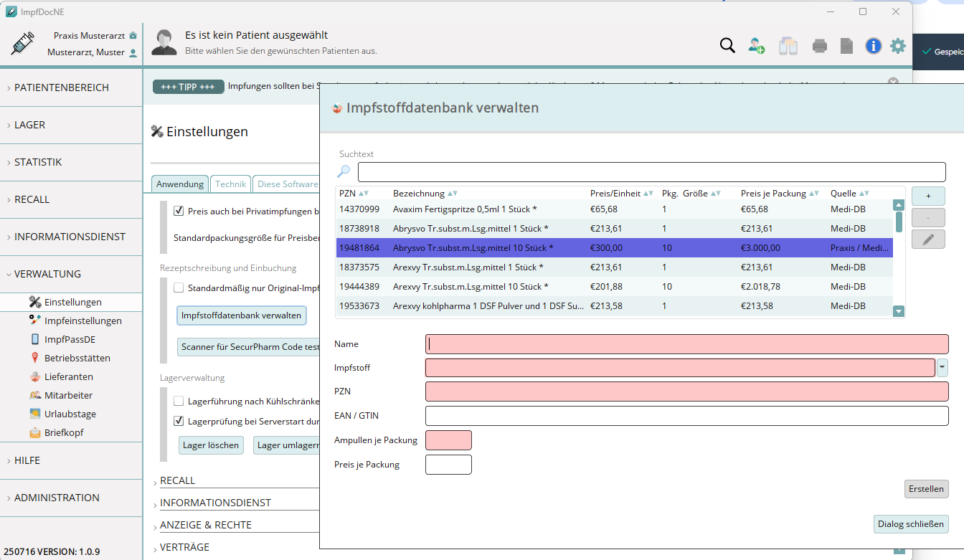
Task: Enable 'Lagerführung nach Kühlschränke' checkbox
Action: 179,401
